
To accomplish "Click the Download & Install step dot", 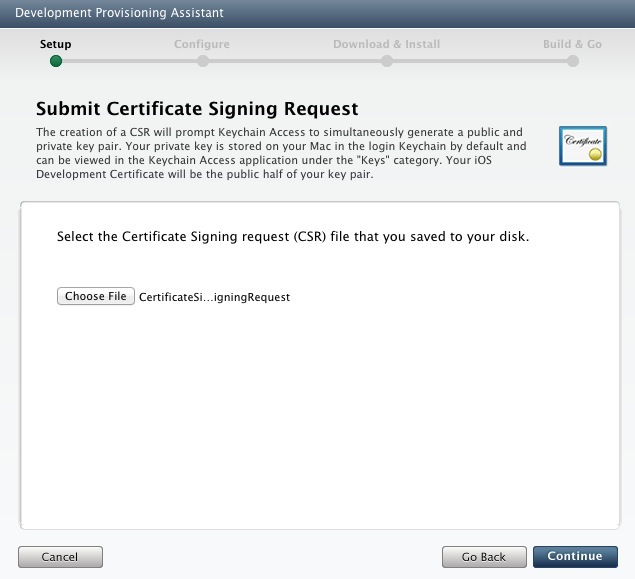I will coord(387,61).
